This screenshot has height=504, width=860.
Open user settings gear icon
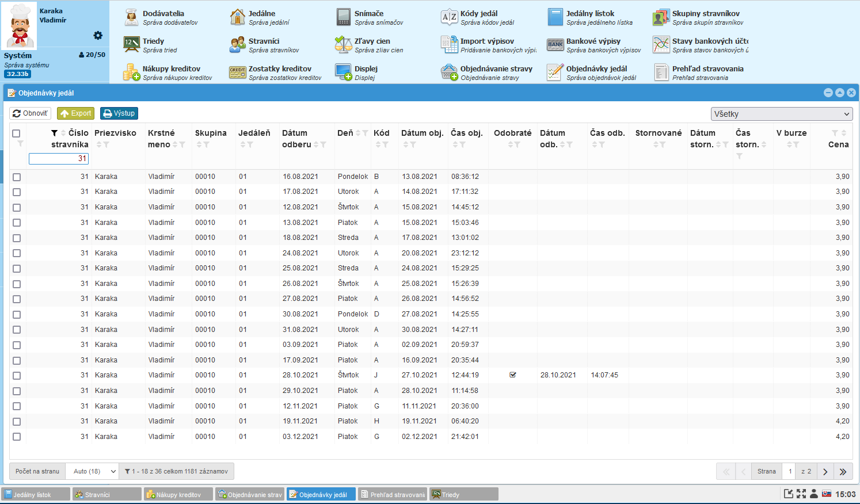coord(98,36)
